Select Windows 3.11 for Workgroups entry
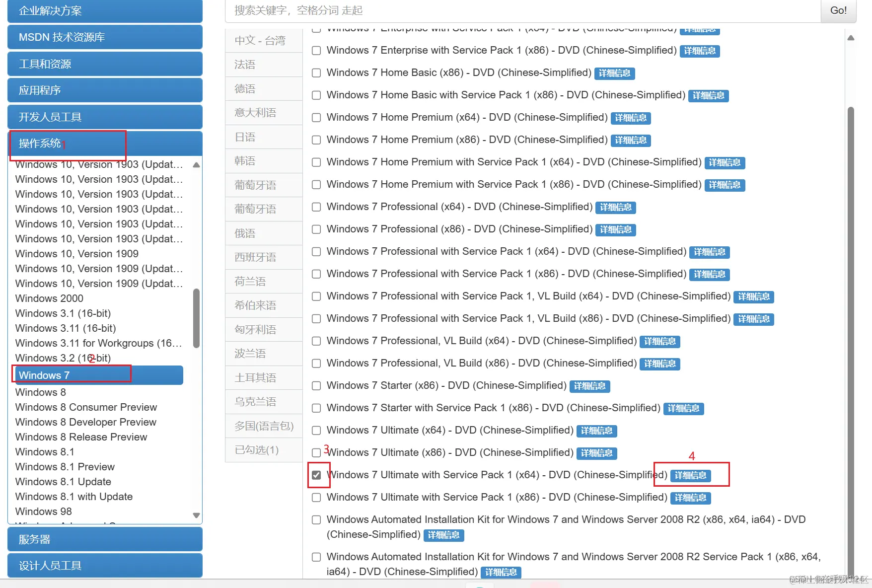 [x=99, y=343]
